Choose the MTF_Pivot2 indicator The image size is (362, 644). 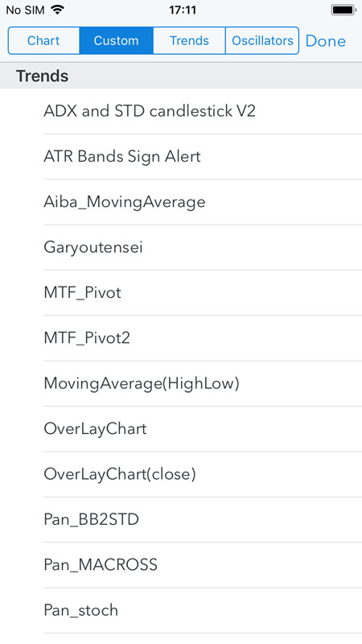pos(181,338)
